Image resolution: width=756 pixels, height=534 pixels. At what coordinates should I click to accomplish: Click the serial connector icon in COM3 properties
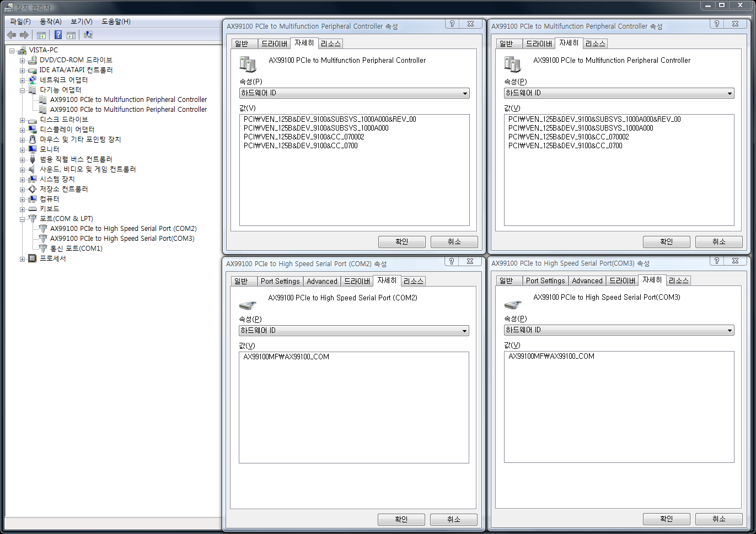tap(512, 305)
